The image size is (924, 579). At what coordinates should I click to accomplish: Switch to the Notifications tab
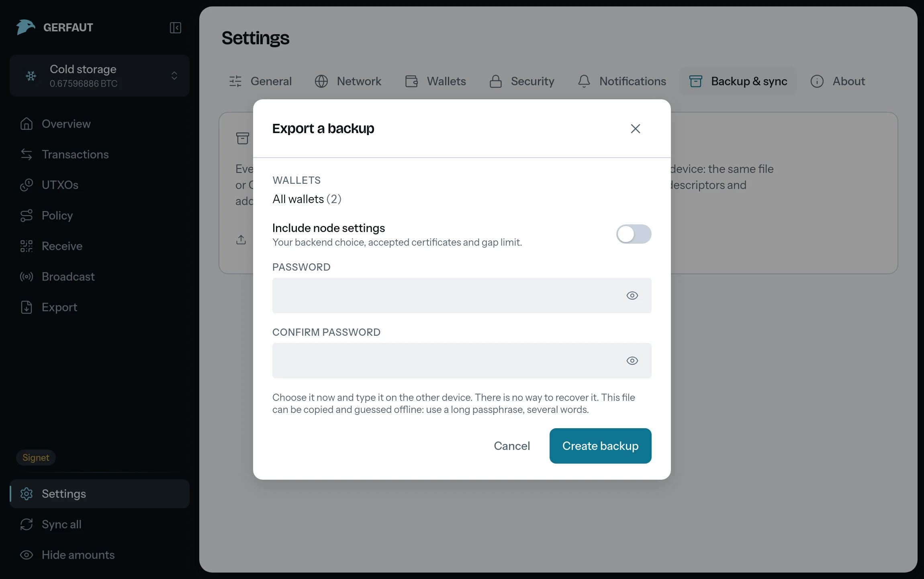tap(622, 81)
